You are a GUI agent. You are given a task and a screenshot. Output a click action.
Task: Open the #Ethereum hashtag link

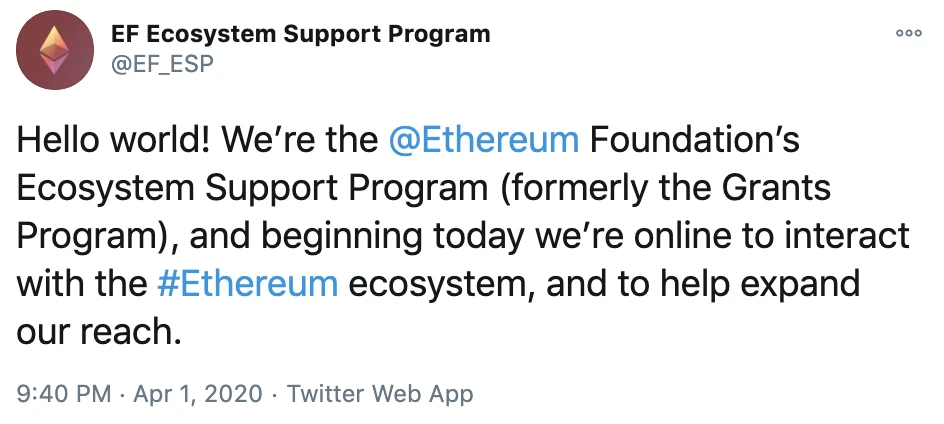(x=247, y=284)
